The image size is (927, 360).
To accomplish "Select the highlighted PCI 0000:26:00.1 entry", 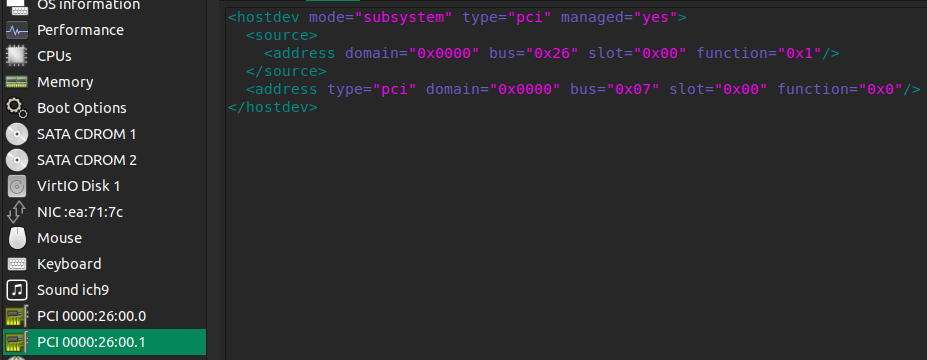I will (103, 342).
